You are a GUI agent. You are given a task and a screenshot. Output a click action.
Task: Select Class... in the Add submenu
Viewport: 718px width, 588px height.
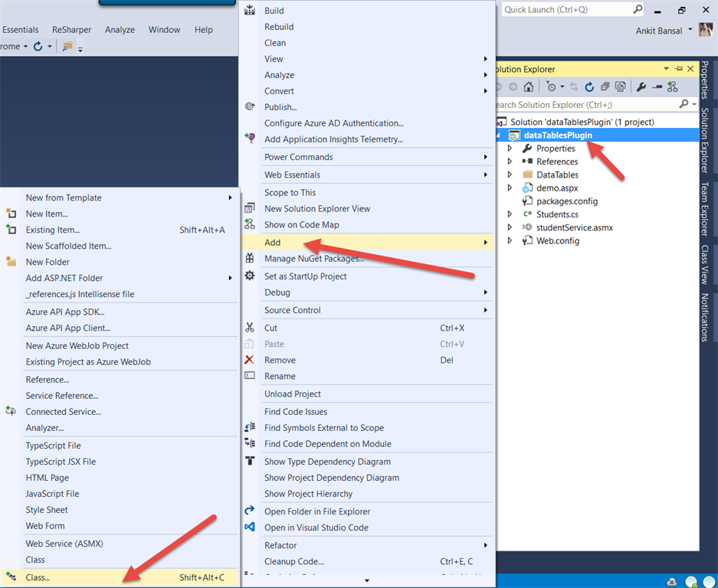[x=120, y=577]
